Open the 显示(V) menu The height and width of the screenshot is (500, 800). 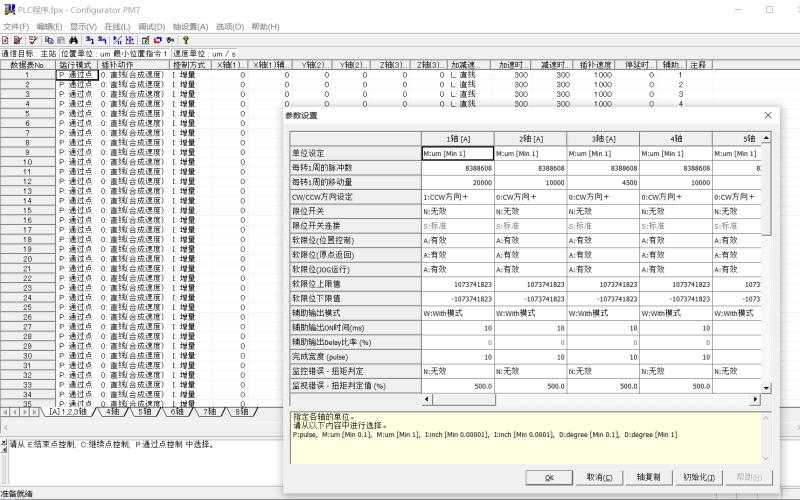click(x=83, y=27)
